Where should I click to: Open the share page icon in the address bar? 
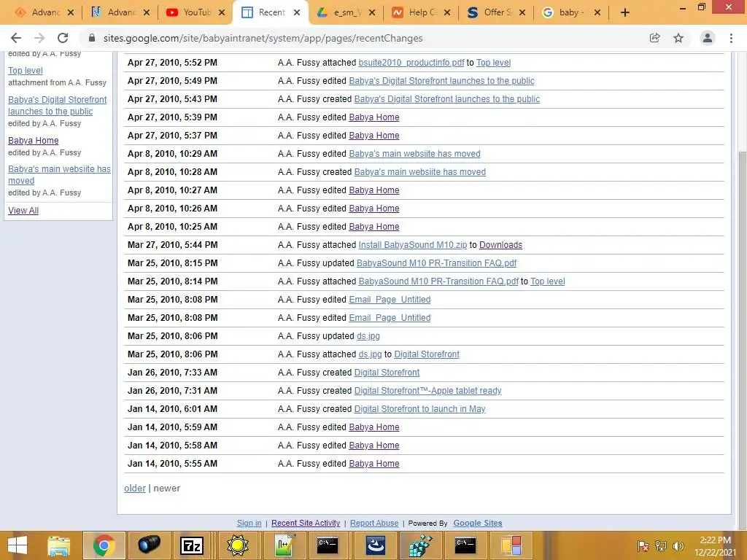[x=654, y=38]
